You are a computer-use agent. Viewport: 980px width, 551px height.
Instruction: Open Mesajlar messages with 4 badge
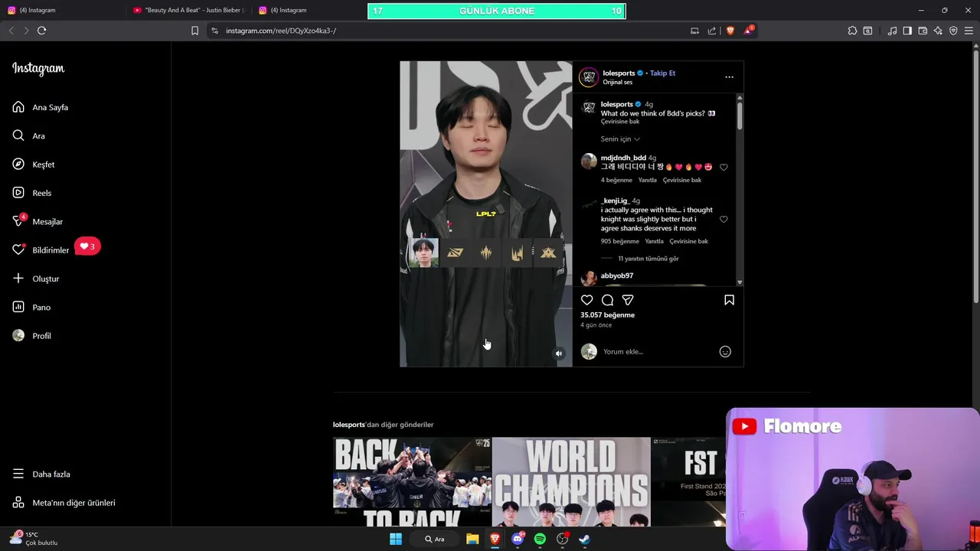(x=38, y=221)
